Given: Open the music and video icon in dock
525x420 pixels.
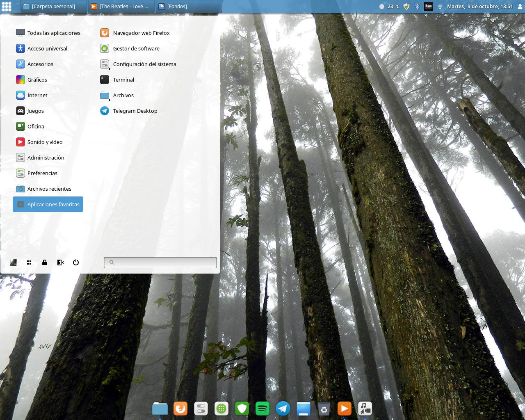Looking at the screenshot, I should (x=365, y=409).
